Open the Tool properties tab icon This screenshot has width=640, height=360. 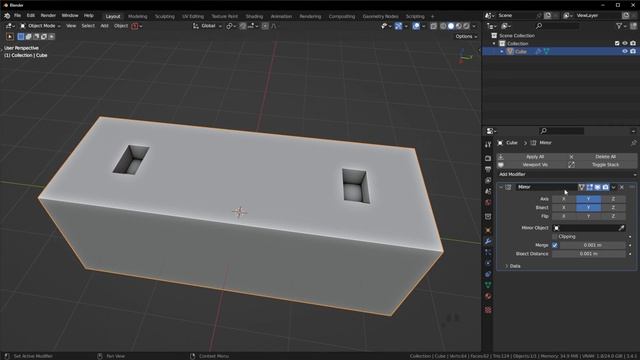click(x=488, y=144)
